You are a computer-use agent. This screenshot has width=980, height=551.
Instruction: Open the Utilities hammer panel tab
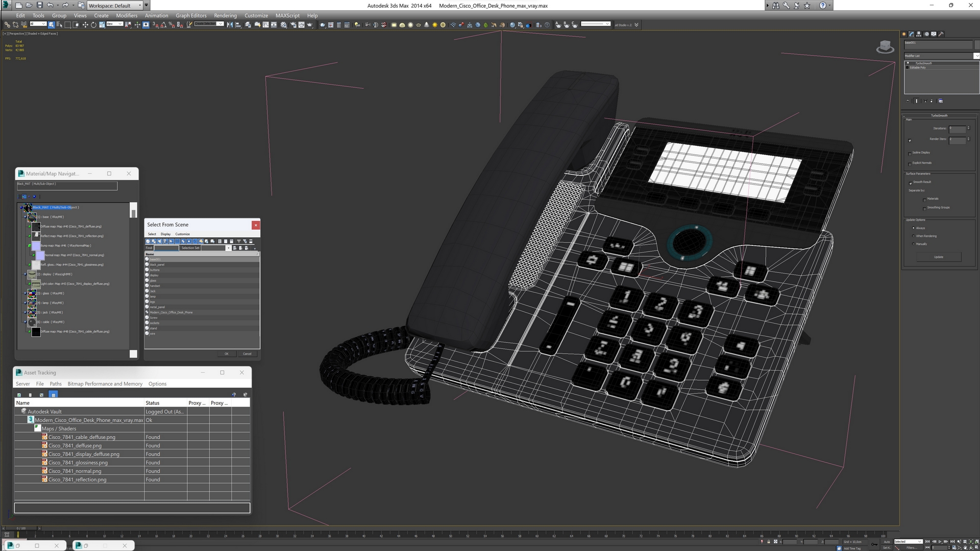click(941, 34)
